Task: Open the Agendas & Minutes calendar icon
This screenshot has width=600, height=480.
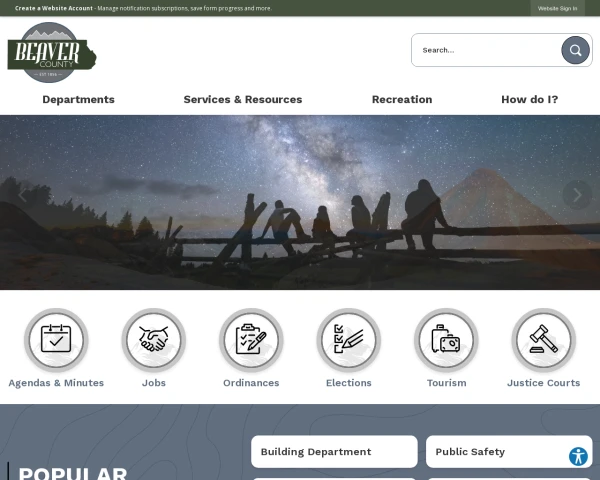Action: pos(56,340)
